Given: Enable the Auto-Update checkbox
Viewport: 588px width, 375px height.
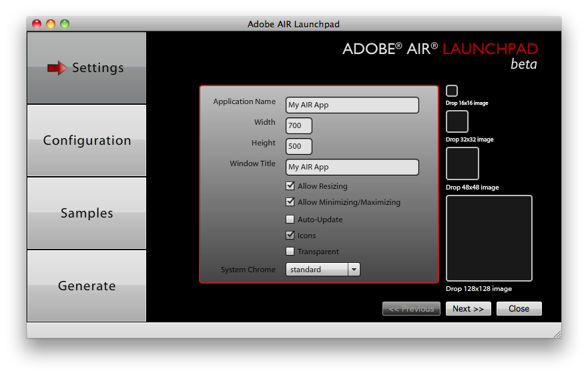Looking at the screenshot, I should [290, 219].
